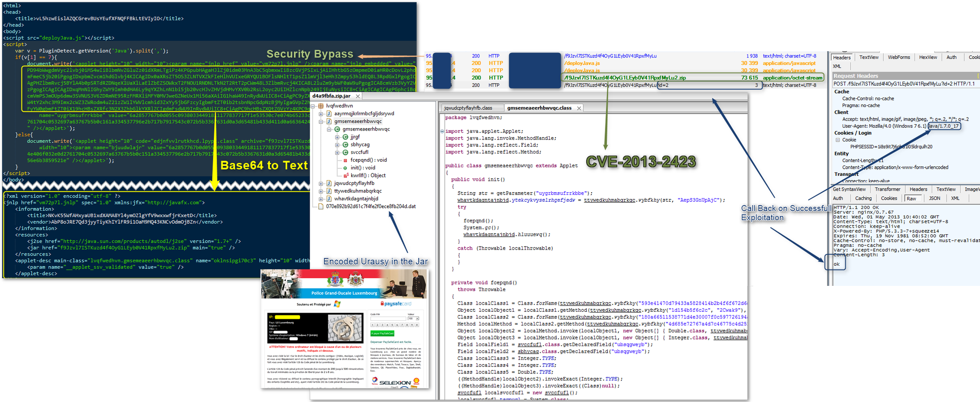Expand the aayrmqjkrlrmbcfgljdsrywd node
The width and height of the screenshot is (980, 402).
[321, 114]
